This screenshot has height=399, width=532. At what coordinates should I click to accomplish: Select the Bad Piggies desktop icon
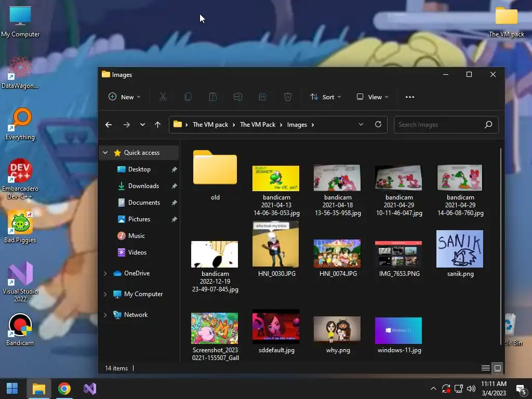(x=20, y=227)
